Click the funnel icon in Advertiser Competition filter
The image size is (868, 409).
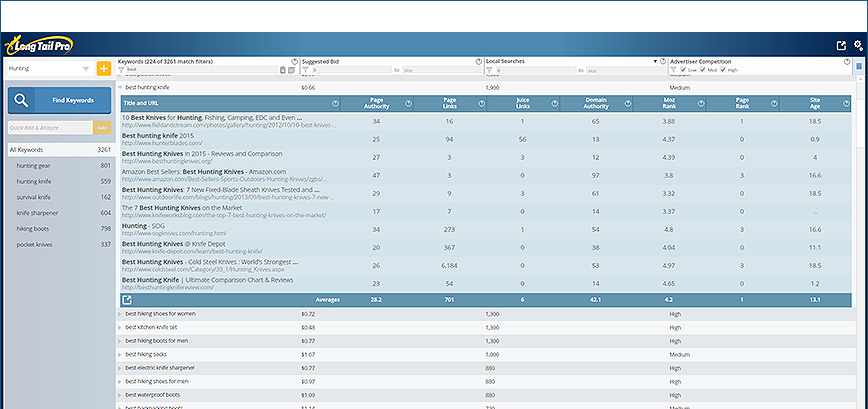pyautogui.click(x=674, y=70)
